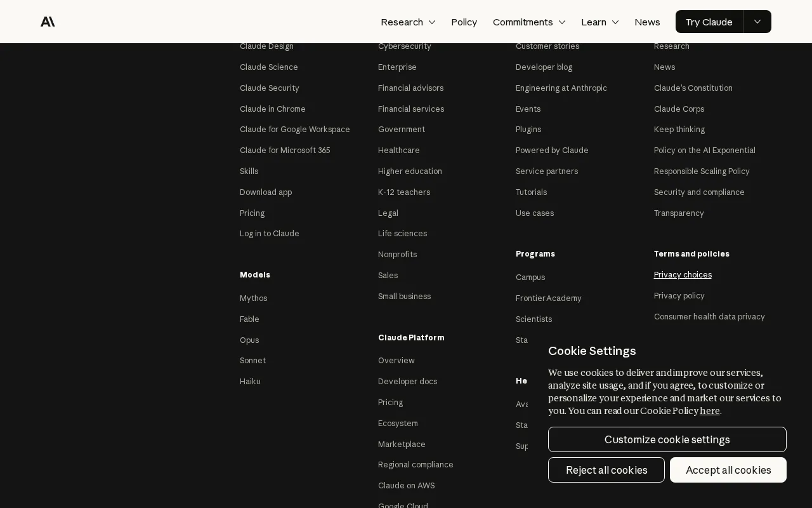The height and width of the screenshot is (508, 812).
Task: Go to Developer docs link
Action: [x=407, y=381]
